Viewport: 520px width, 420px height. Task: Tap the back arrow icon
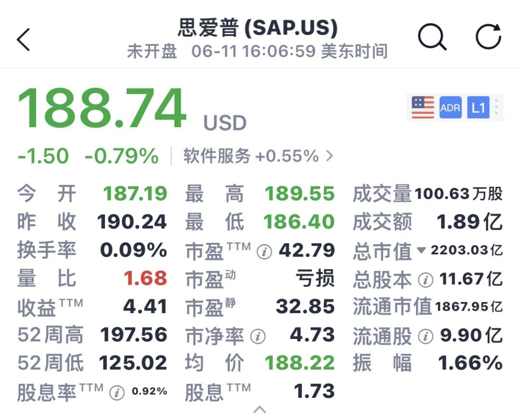[x=24, y=39]
